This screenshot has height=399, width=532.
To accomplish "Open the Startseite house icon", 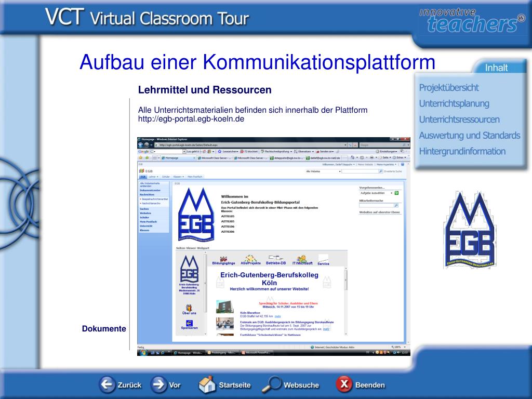I will pos(207,384).
